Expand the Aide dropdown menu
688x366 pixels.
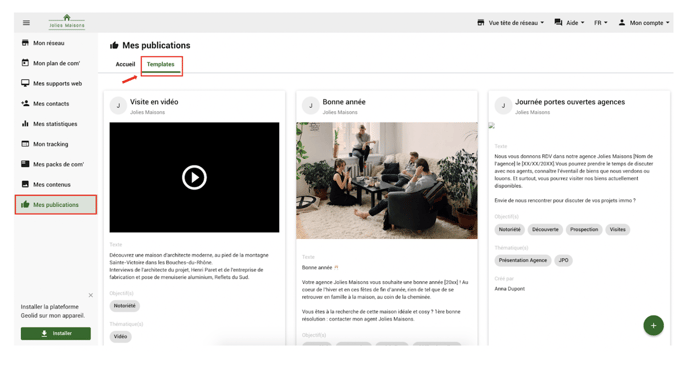tap(569, 22)
